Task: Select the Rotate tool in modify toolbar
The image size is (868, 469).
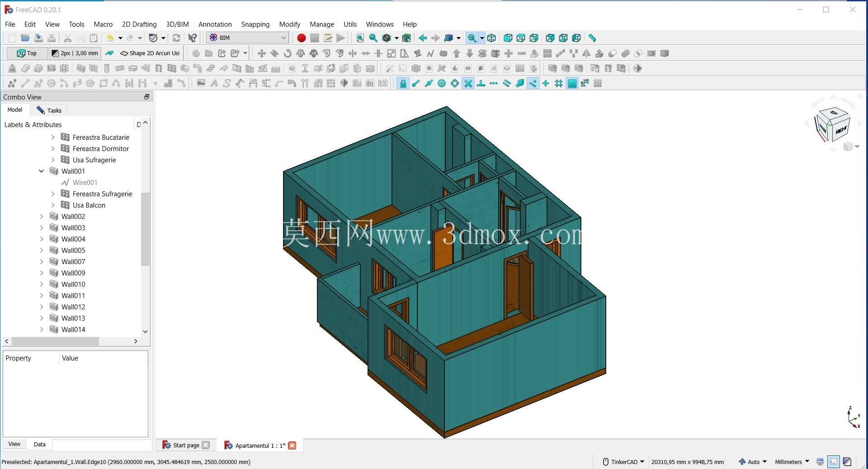Action: [x=288, y=53]
